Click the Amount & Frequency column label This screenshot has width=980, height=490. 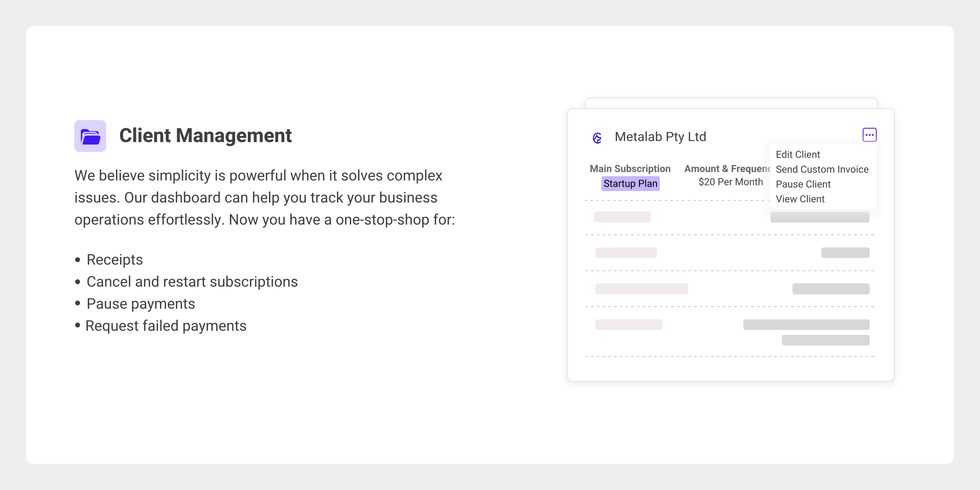click(x=727, y=169)
